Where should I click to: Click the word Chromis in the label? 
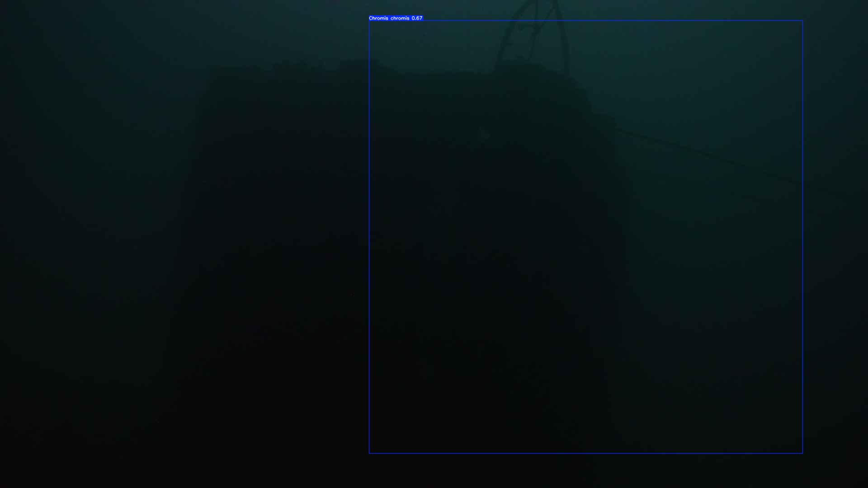pos(378,18)
